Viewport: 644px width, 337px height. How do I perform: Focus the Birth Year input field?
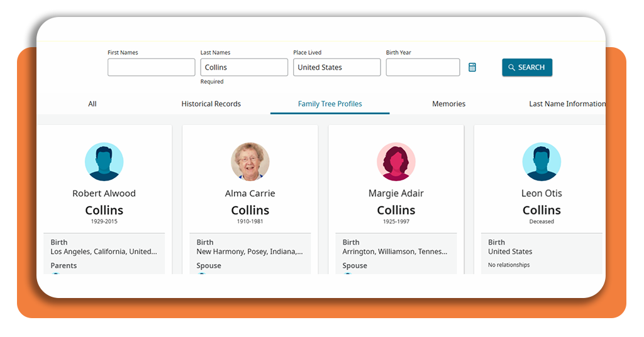pos(423,67)
